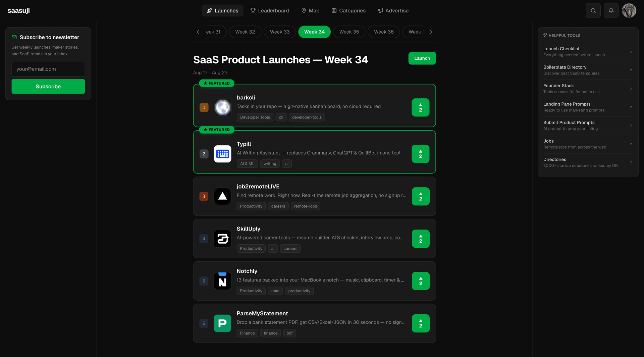This screenshot has width=644, height=357.
Task: Filter by Developer Tools tag
Action: (255, 117)
